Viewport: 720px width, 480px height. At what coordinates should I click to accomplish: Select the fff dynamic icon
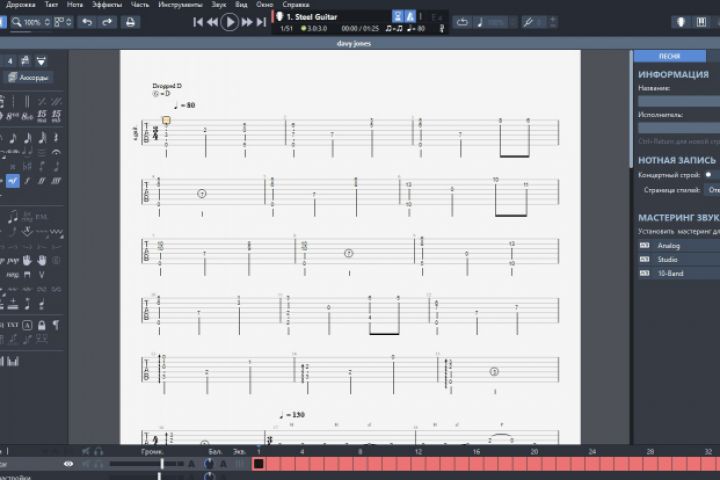(56, 181)
